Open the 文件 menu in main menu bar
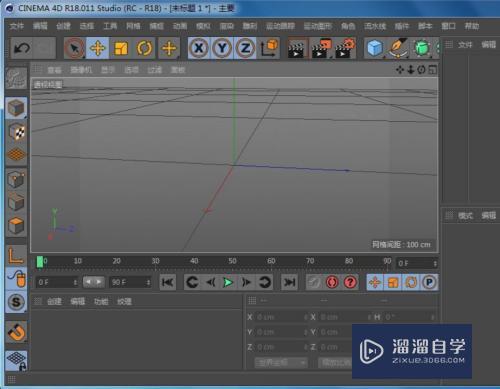The image size is (500, 389). (x=17, y=26)
